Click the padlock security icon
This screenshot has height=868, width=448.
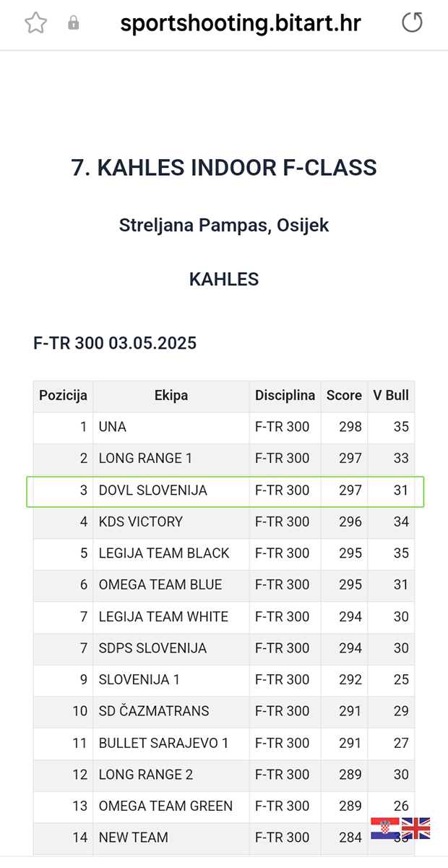pos(73,23)
